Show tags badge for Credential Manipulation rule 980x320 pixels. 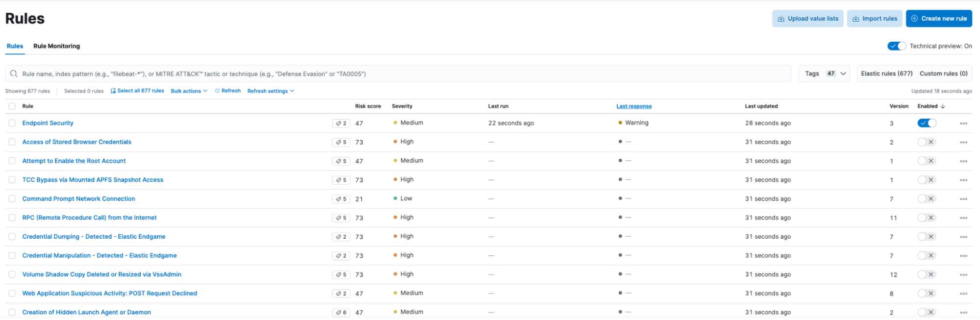(341, 256)
